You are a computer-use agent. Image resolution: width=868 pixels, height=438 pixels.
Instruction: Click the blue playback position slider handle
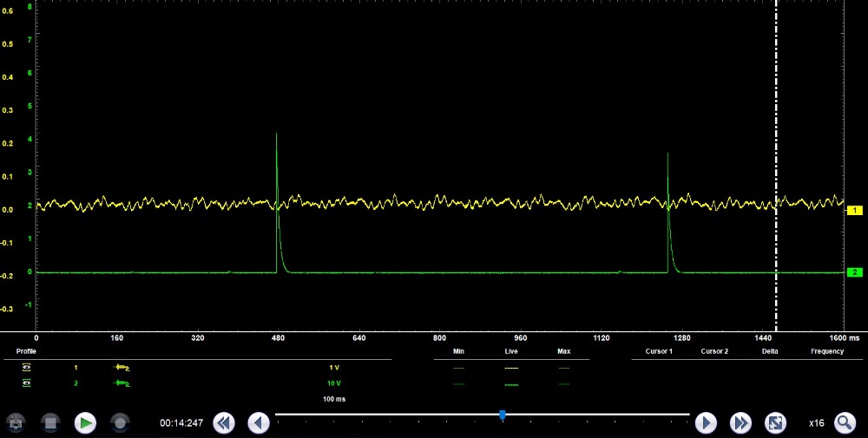[503, 415]
